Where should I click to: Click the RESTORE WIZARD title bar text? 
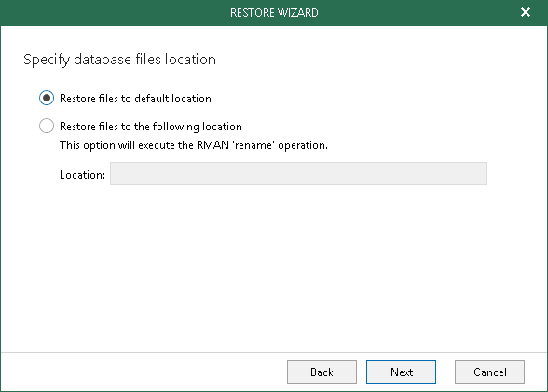tap(274, 13)
